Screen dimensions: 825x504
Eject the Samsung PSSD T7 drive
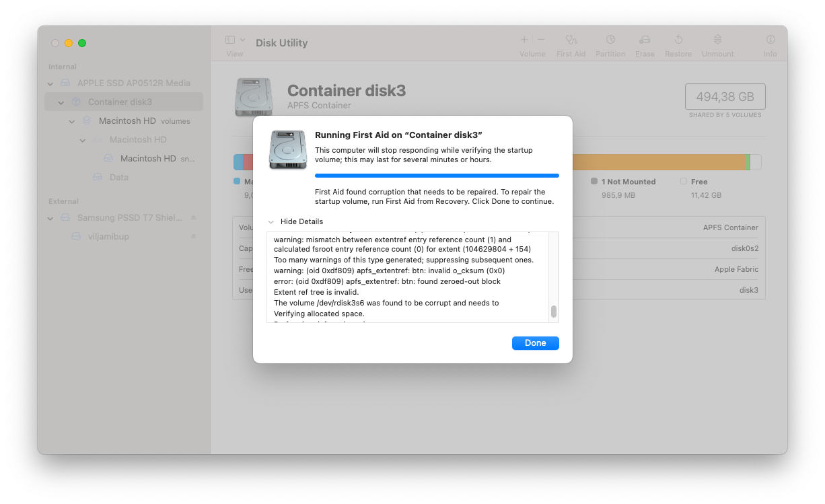coord(194,217)
